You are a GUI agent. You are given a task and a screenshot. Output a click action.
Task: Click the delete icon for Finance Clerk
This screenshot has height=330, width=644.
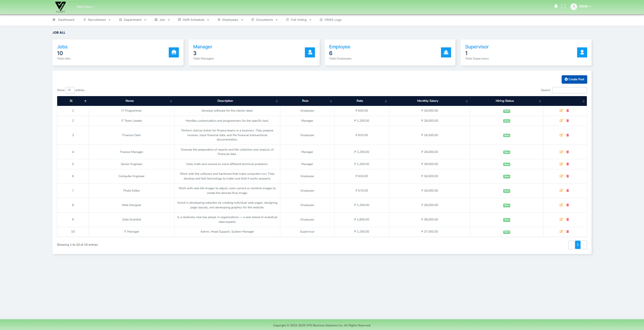pos(568,135)
